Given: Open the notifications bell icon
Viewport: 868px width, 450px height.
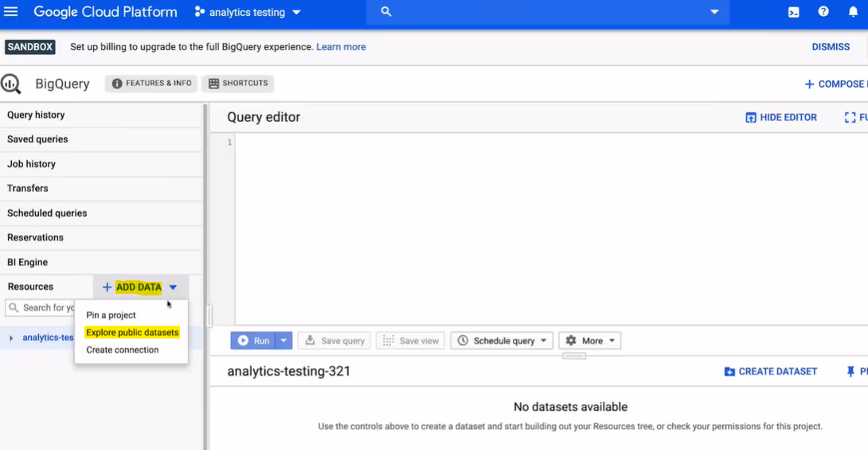Looking at the screenshot, I should (x=853, y=12).
